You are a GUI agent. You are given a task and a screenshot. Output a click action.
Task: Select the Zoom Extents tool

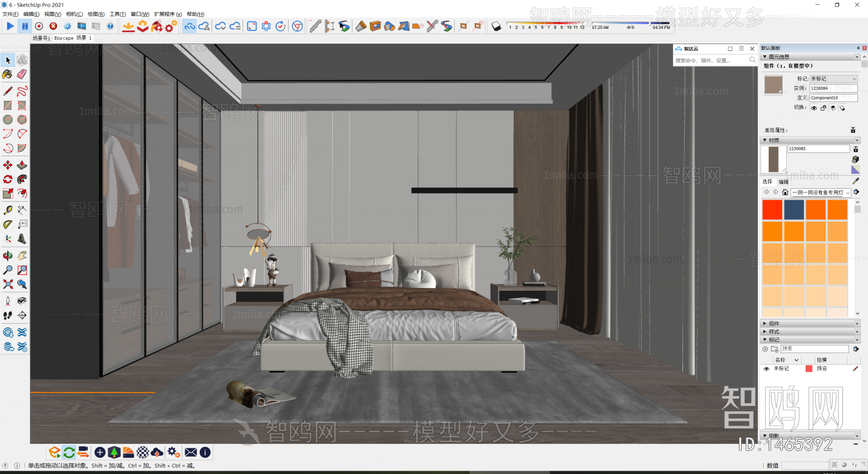point(8,284)
